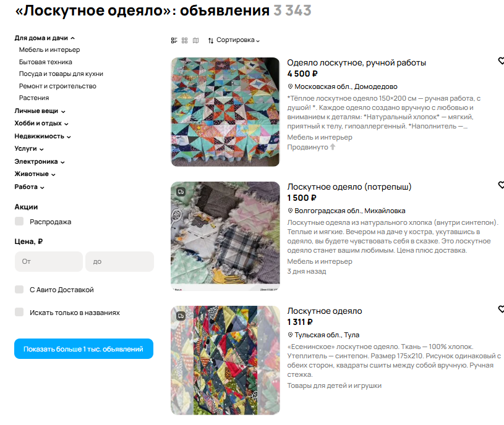Toggle Искать только в названиях checkbox

(x=19, y=312)
